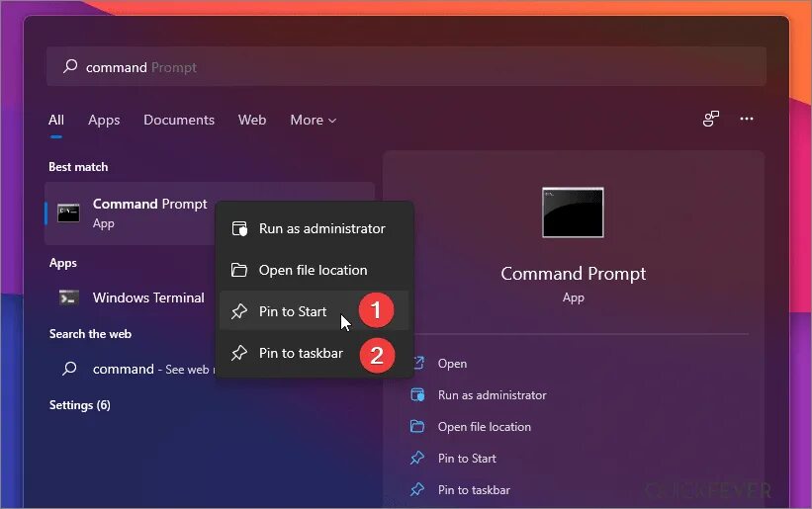Click the Windows Terminal icon
The height and width of the screenshot is (509, 812).
(68, 297)
